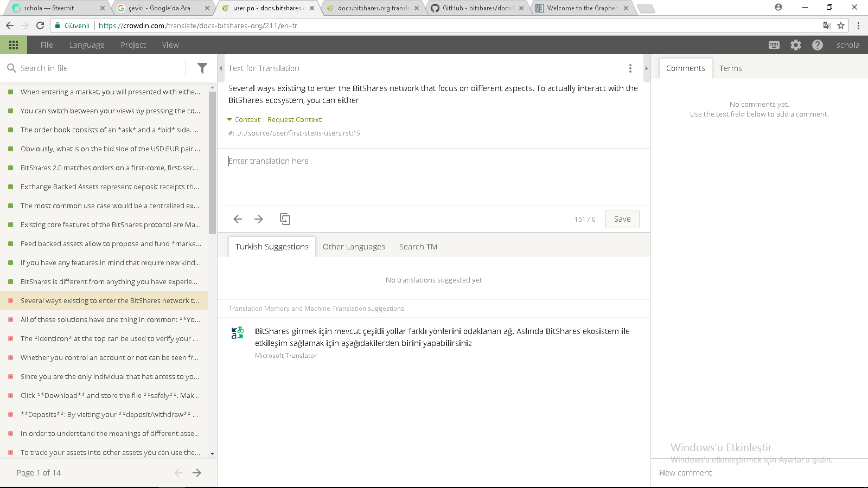The image size is (868, 488).
Task: Use the Microsoft Translator suggestion icon
Action: click(238, 332)
